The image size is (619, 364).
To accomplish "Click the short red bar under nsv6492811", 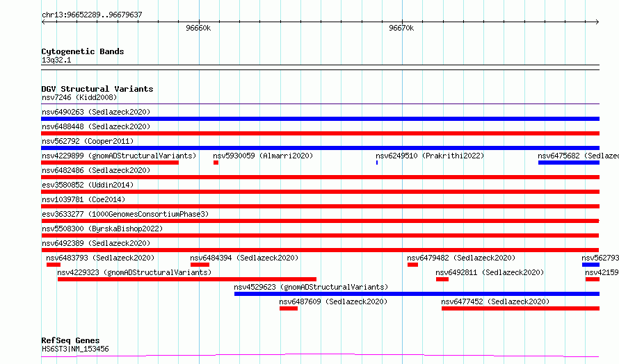I will (442, 279).
